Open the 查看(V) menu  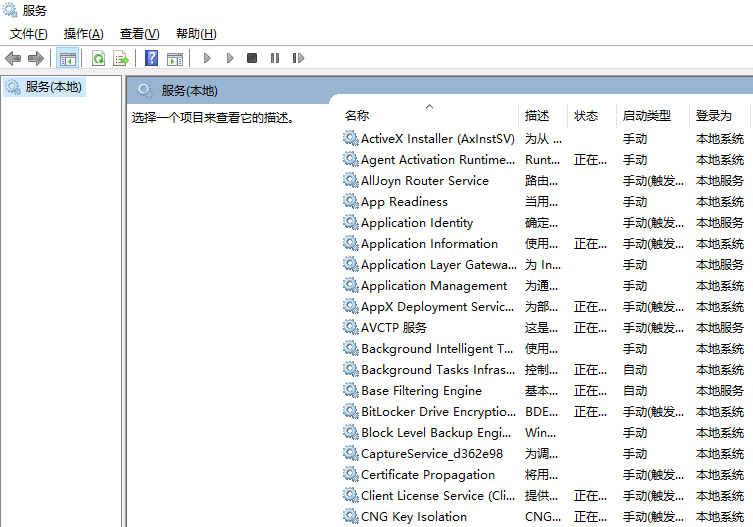[139, 34]
